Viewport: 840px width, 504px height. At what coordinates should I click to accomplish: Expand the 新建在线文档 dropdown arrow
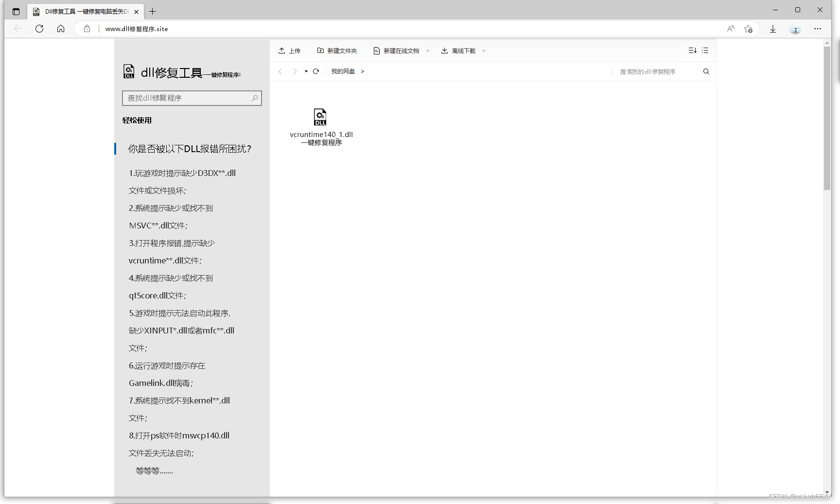point(428,51)
